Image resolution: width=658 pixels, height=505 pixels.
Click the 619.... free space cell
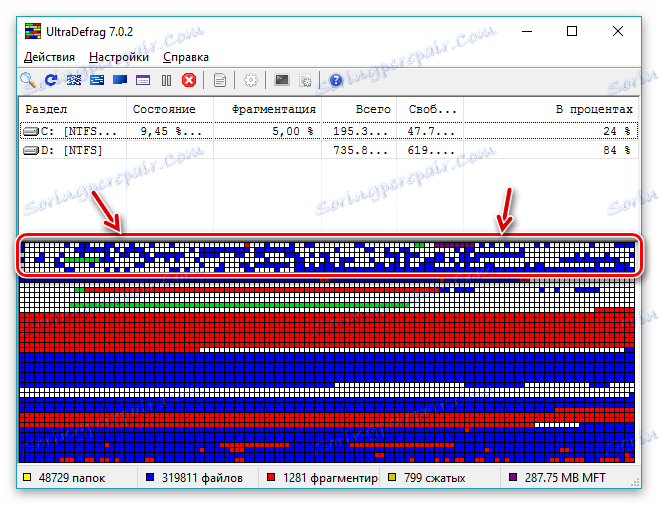click(x=431, y=150)
